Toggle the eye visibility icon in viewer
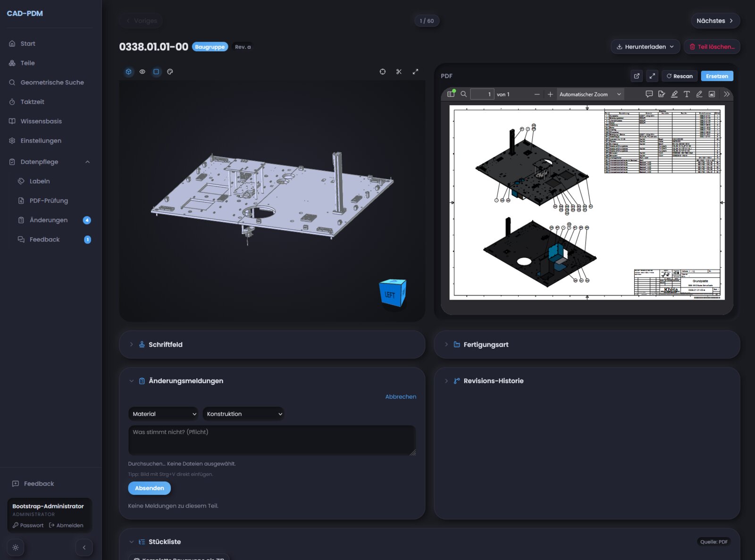This screenshot has height=560, width=755. [x=142, y=72]
